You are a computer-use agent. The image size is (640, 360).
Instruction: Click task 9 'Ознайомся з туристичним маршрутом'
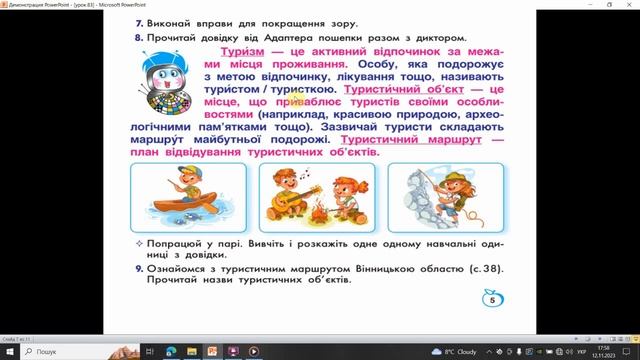pos(319,274)
